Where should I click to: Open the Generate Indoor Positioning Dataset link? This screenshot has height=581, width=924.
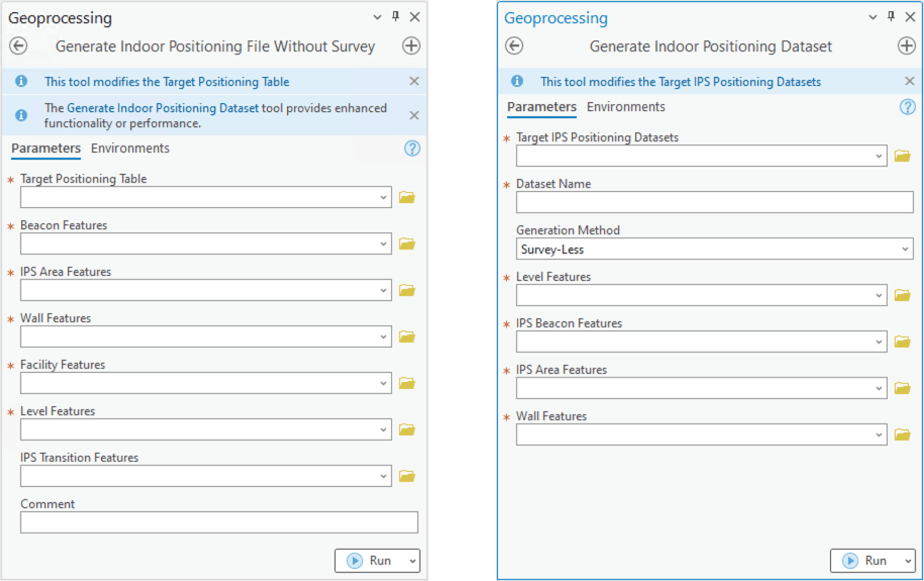(x=162, y=108)
